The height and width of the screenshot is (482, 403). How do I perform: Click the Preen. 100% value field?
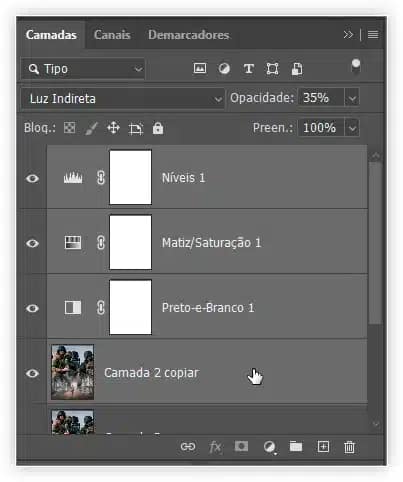coord(321,128)
